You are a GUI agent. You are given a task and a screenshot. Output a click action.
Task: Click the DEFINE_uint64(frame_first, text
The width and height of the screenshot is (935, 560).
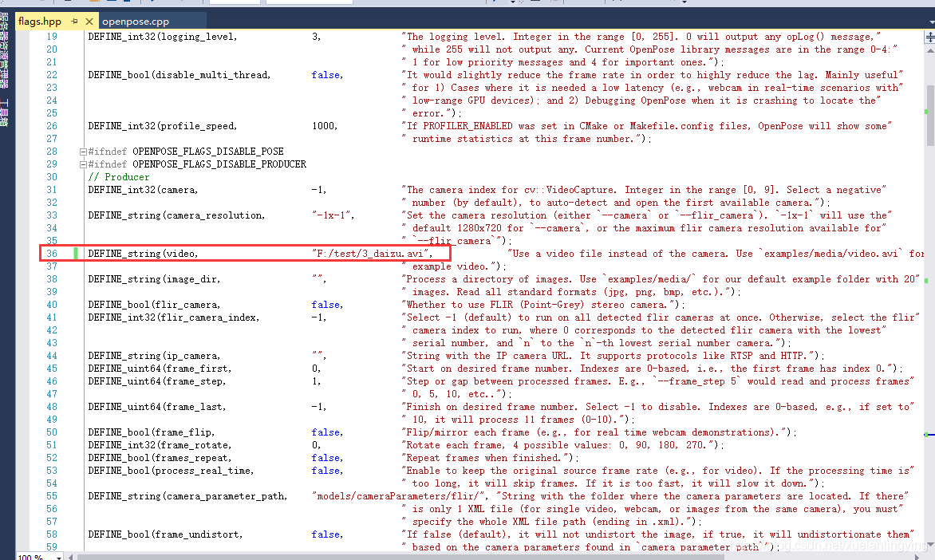point(160,369)
